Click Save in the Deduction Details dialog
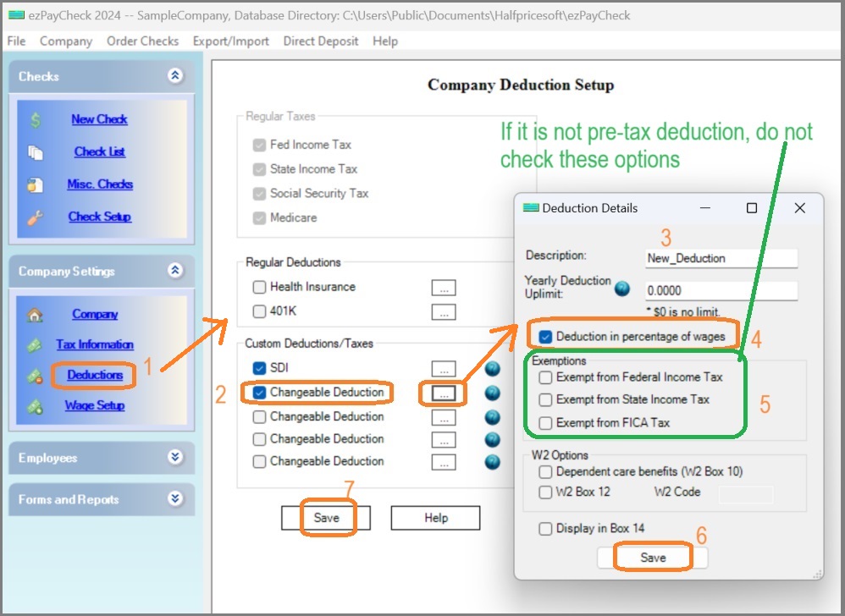845x616 pixels. pyautogui.click(x=653, y=557)
